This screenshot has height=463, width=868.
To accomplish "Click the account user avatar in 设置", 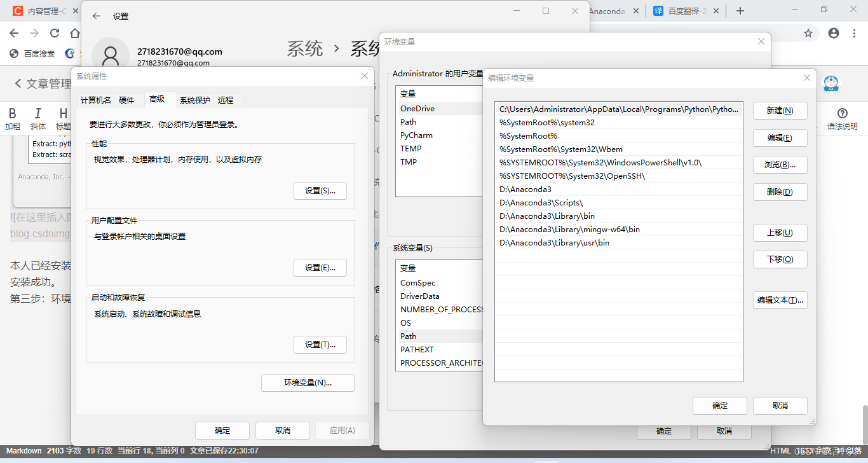I will (x=111, y=55).
